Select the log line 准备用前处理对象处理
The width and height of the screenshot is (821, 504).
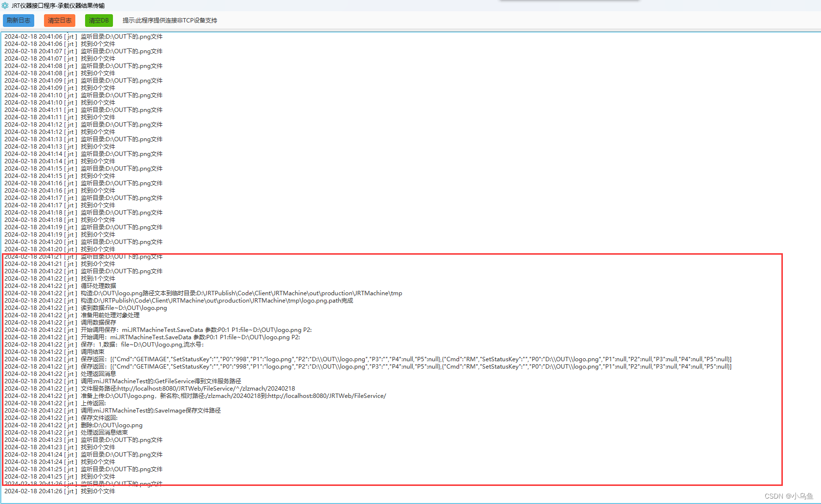point(72,315)
